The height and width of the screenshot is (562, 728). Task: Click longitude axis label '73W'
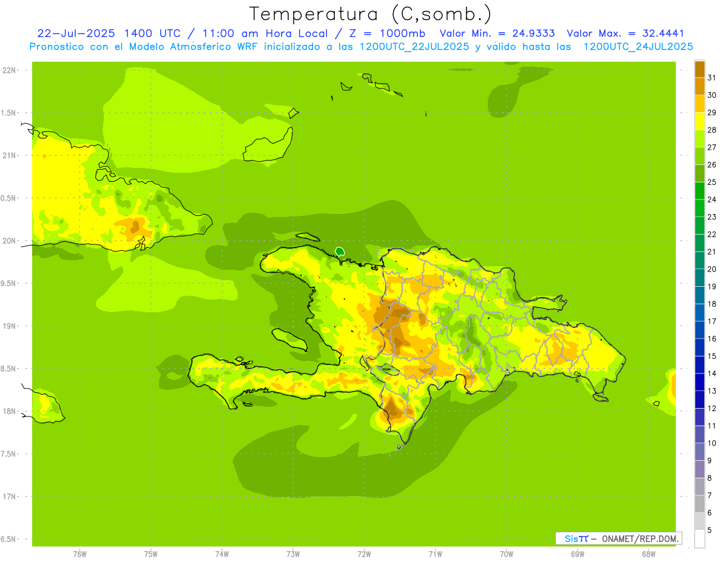coord(293,554)
